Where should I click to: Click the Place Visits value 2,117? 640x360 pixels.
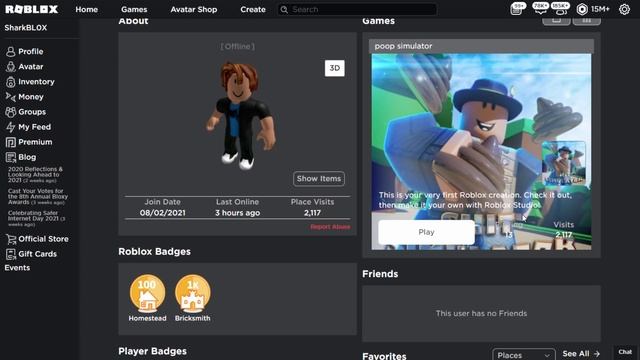(312, 213)
